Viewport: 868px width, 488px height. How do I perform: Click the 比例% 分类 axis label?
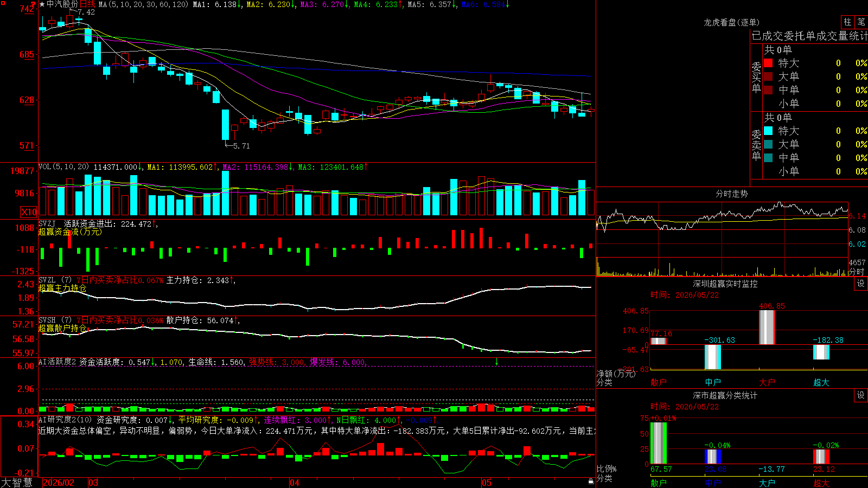tap(607, 473)
